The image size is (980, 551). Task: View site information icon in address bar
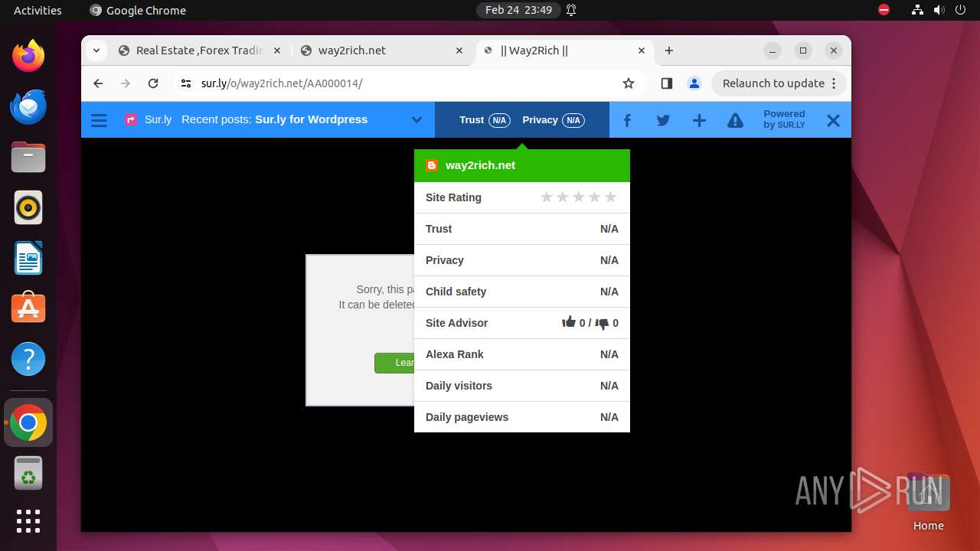186,83
